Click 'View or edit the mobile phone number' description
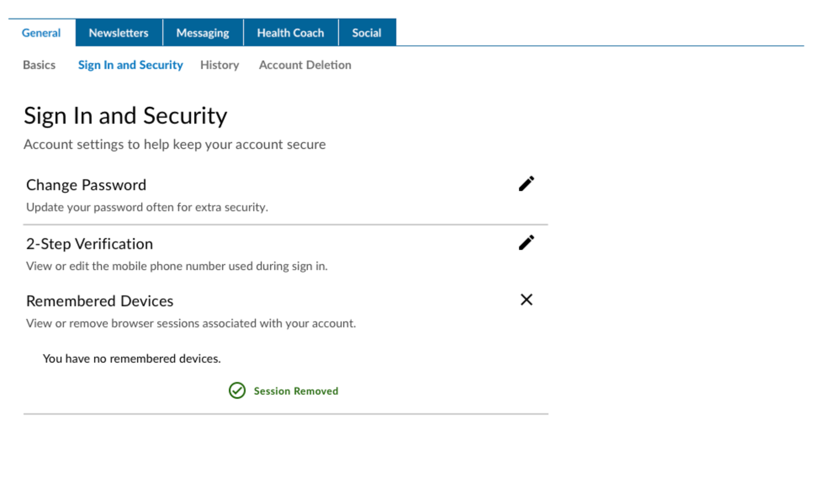The width and height of the screenshot is (816, 504). (x=177, y=266)
